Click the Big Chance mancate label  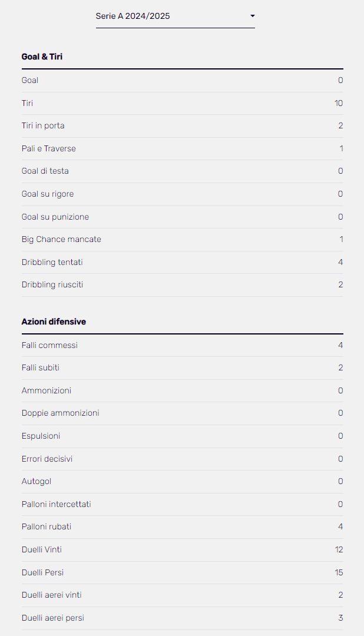61,240
